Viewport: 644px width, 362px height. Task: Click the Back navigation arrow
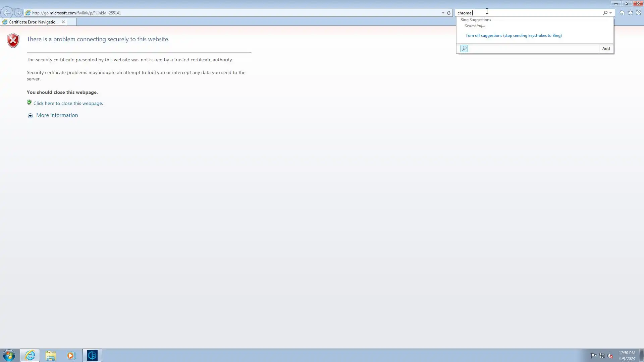coord(7,13)
